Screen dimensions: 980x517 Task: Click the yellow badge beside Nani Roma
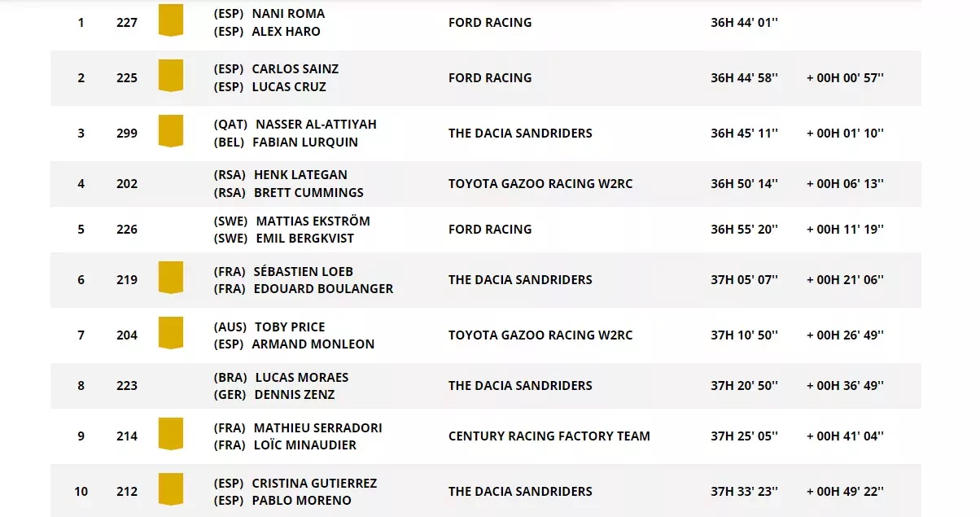point(170,20)
